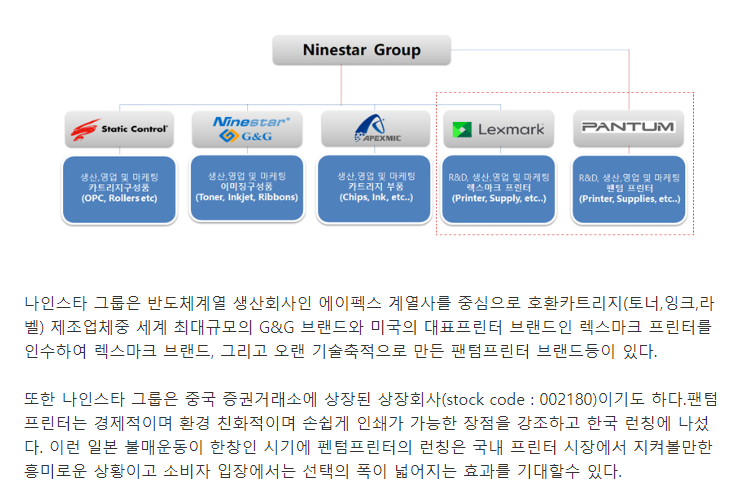
Task: Click the Ninestar Group title box
Action: click(361, 50)
